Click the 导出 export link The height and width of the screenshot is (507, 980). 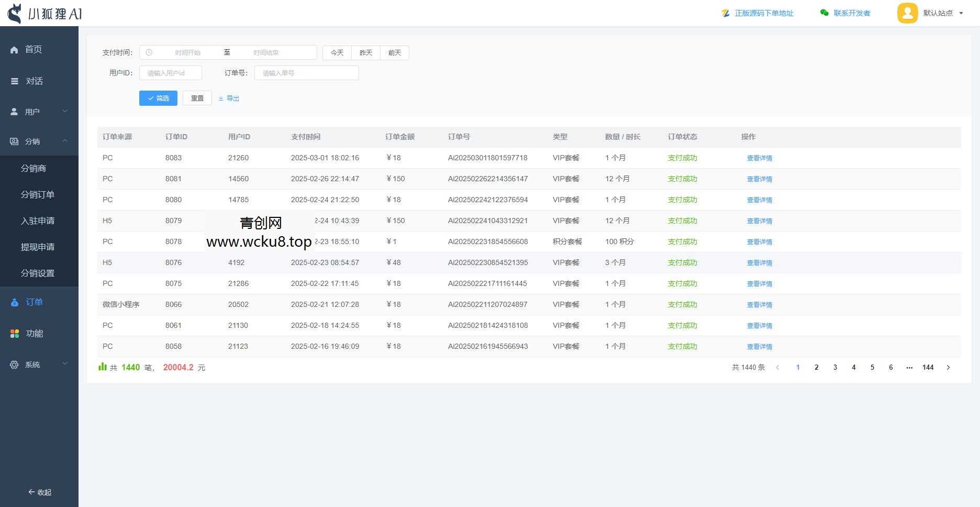[x=229, y=98]
